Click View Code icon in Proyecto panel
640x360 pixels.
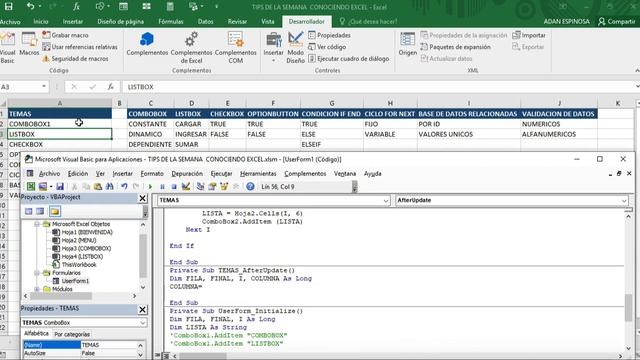(28, 211)
